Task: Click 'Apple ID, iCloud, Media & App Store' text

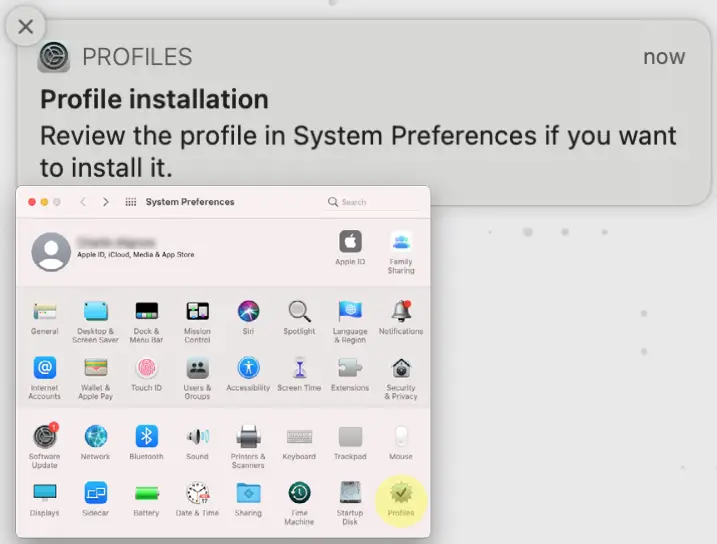Action: point(135,254)
